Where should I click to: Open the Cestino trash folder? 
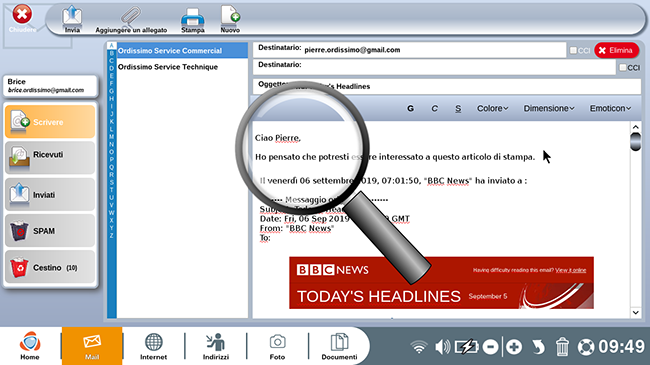(x=50, y=267)
